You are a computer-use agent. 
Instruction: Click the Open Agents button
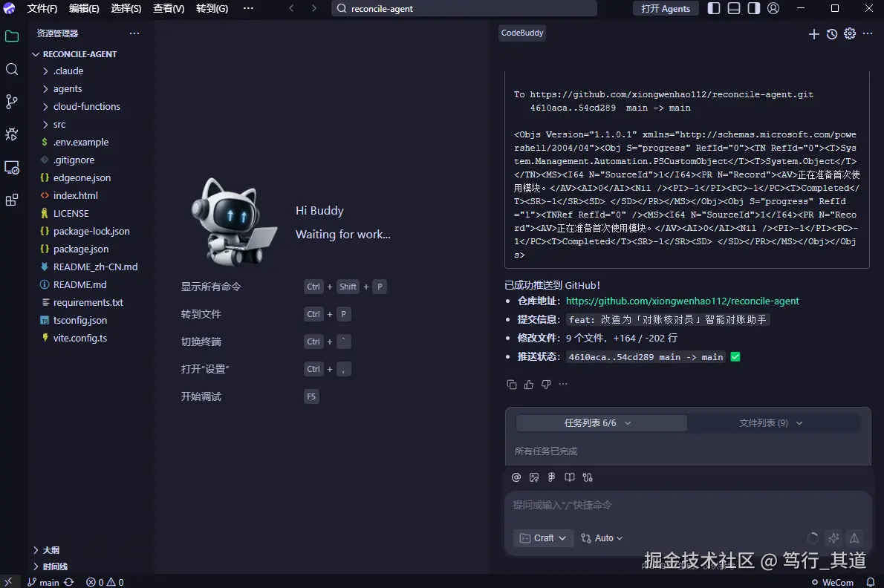666,8
